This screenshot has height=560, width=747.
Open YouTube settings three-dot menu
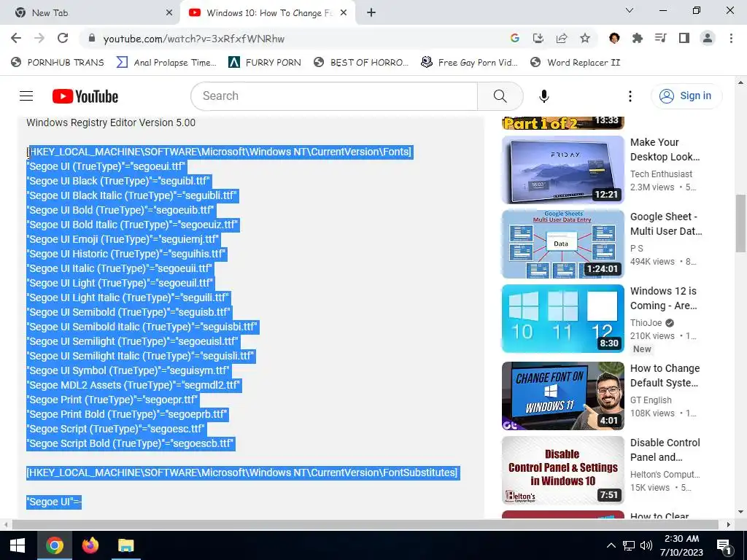click(x=630, y=96)
